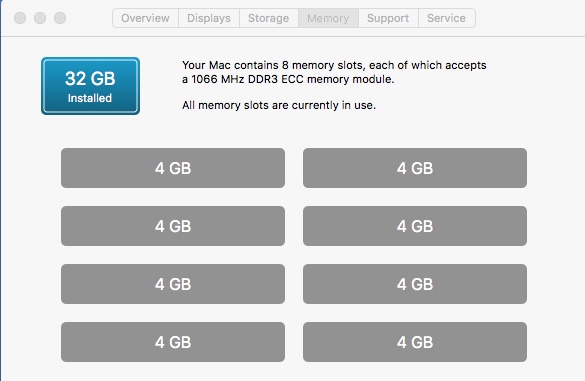The image size is (585, 381).
Task: Click the 32 GB Installed badge
Action: [x=90, y=86]
